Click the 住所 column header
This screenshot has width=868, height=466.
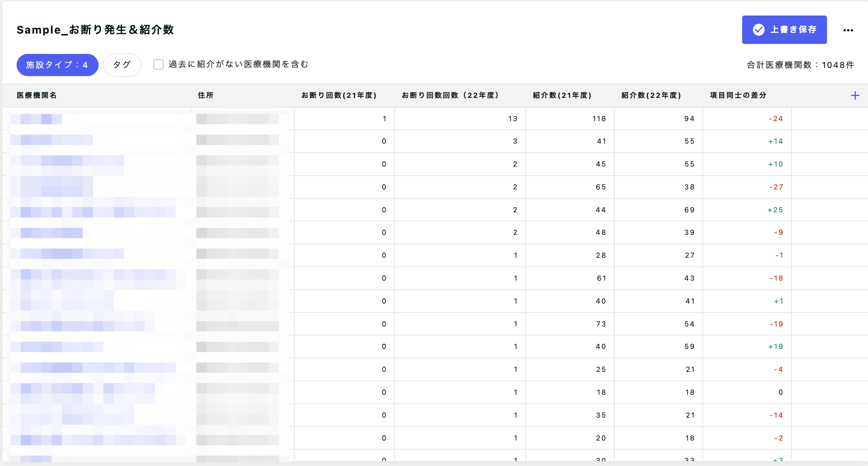(206, 95)
